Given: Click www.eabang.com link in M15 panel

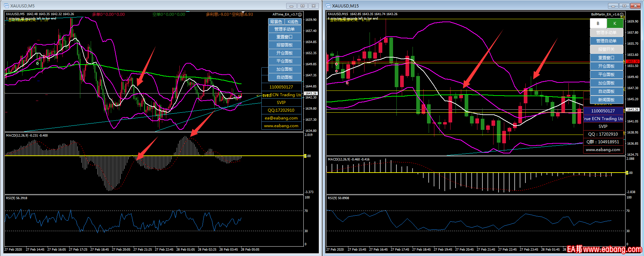Looking at the screenshot, I should pyautogui.click(x=603, y=150).
